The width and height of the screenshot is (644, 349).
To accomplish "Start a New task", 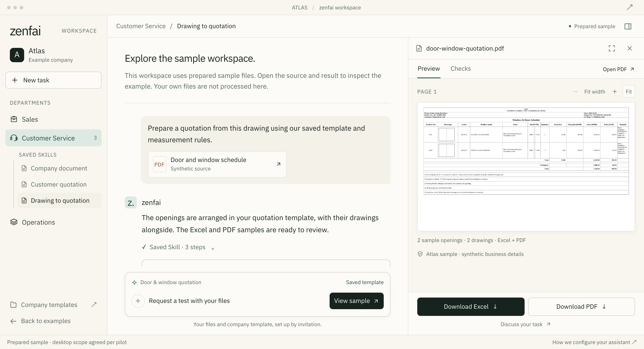I will tap(53, 80).
